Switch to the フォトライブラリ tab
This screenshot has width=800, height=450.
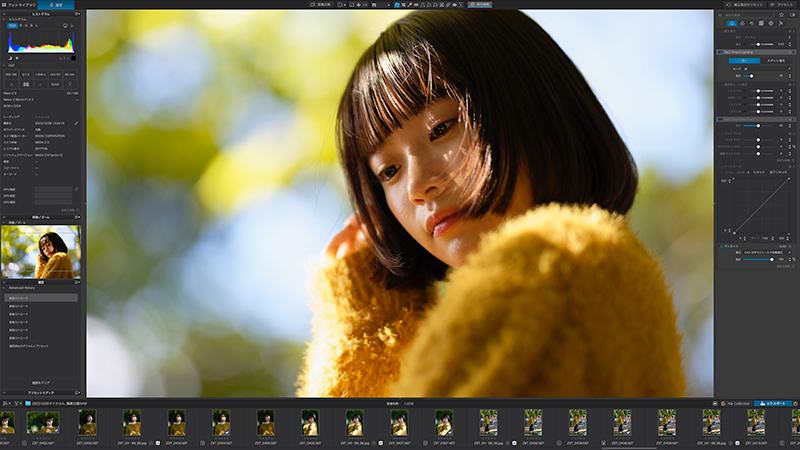[x=18, y=5]
